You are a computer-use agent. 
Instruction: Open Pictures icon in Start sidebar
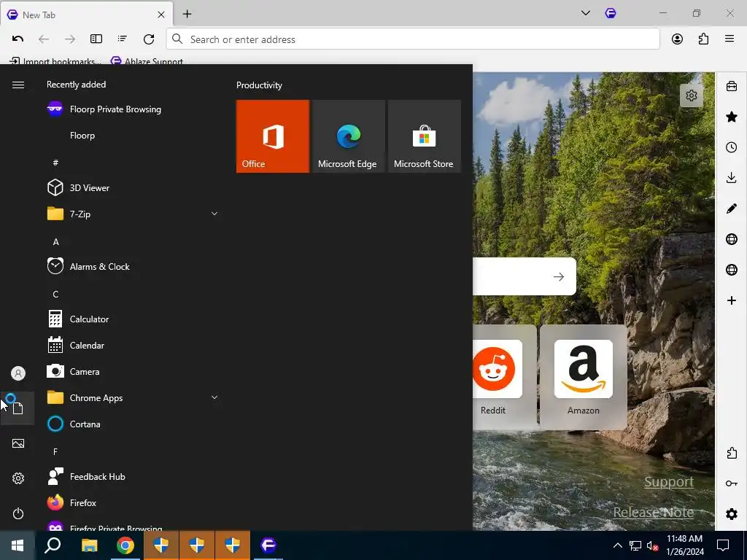[18, 443]
